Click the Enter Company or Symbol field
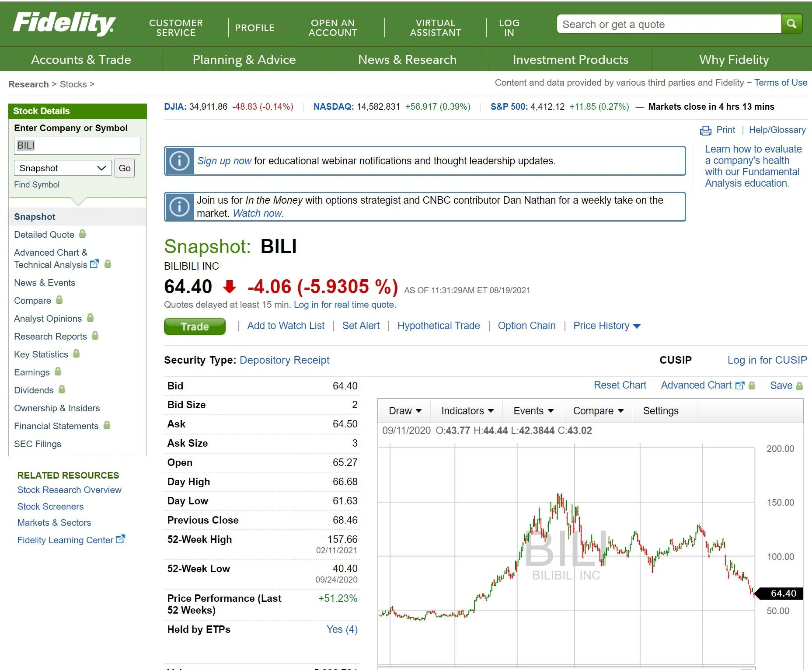Viewport: 812px width, 670px height. (77, 146)
